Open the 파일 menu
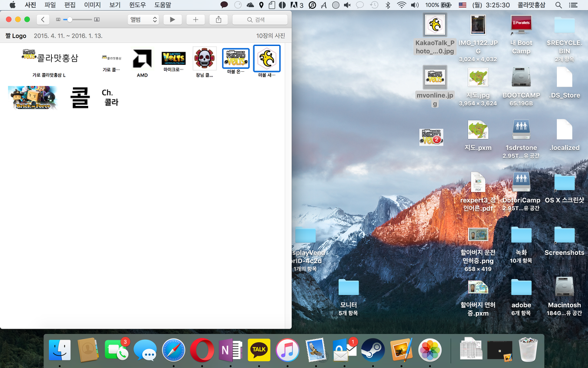 (x=50, y=5)
